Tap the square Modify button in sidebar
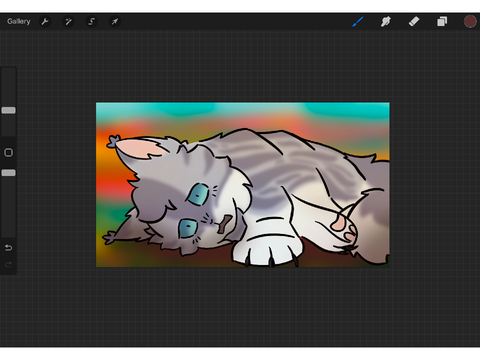Image resolution: width=480 pixels, height=360 pixels. click(8, 153)
